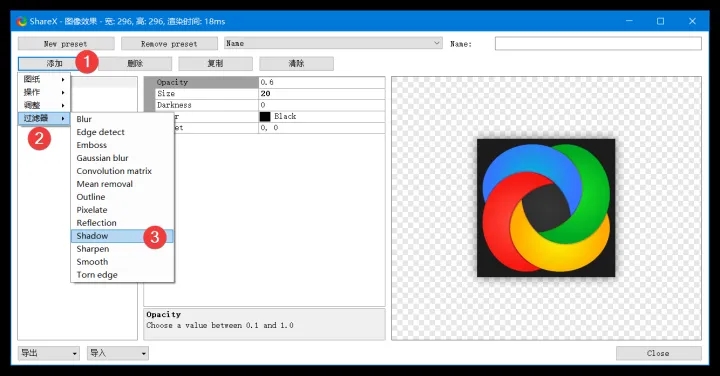Click the 清除 clear button
This screenshot has height=376, width=720.
coord(296,63)
